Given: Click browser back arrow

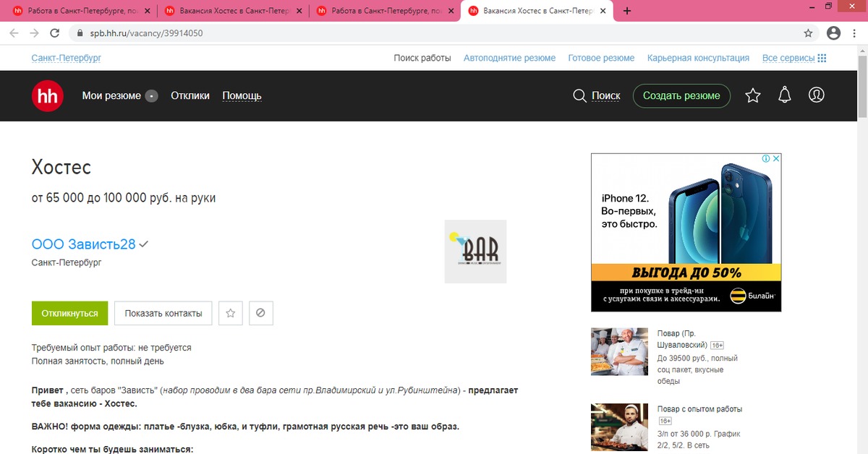Looking at the screenshot, I should pyautogui.click(x=14, y=33).
